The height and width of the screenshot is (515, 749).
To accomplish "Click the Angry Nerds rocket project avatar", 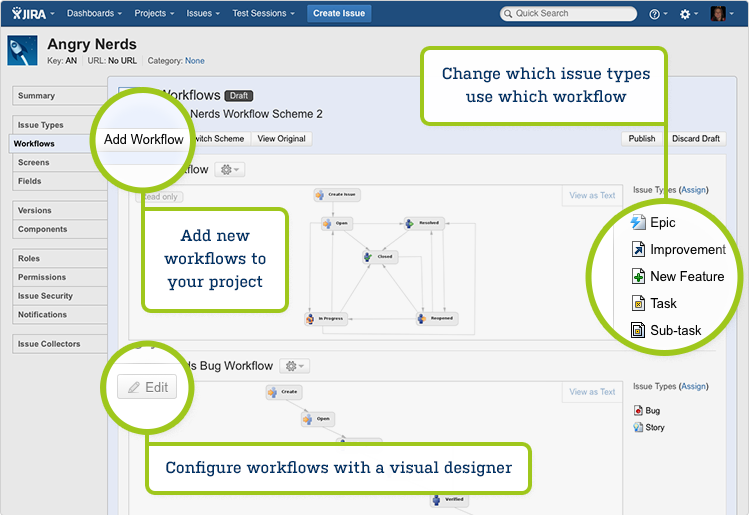I will tap(22, 50).
